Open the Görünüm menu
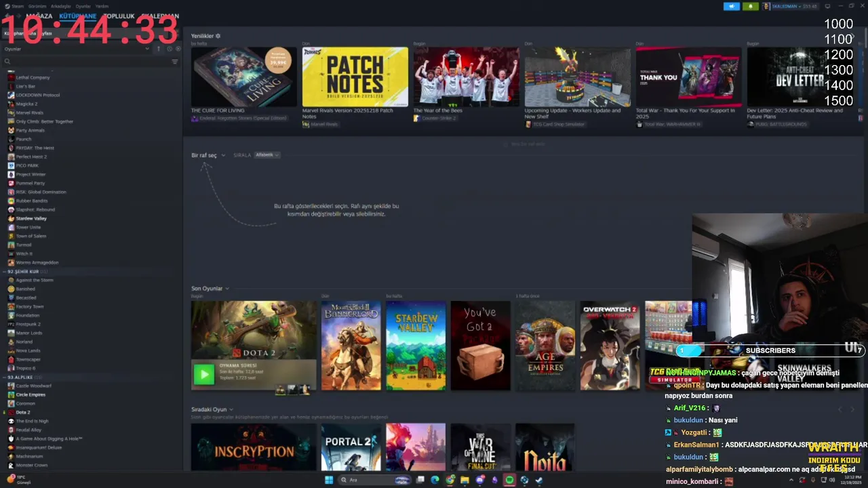This screenshot has height=488, width=868. 37,6
